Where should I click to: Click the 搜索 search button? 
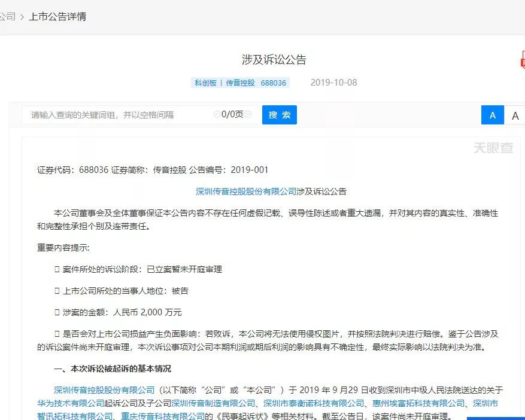tap(279, 115)
